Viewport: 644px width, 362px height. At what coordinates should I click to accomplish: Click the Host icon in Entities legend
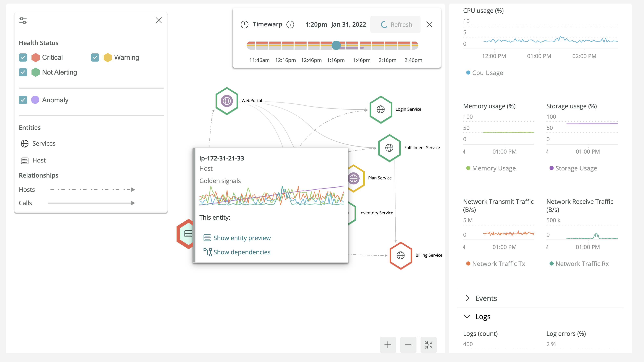coord(25,160)
